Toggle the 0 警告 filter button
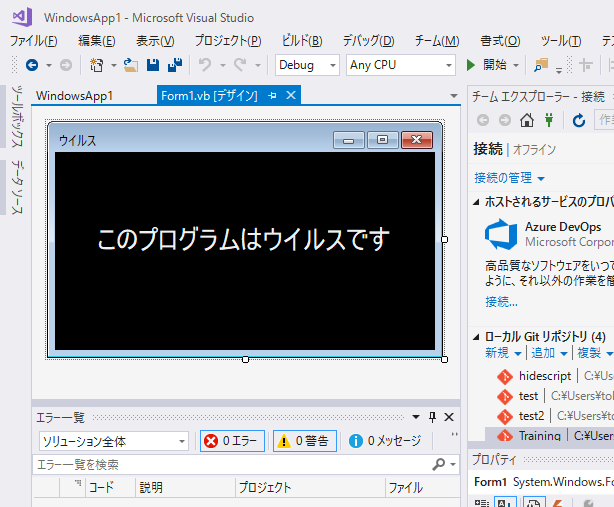Viewport: 614px width, 507px height. tap(305, 441)
